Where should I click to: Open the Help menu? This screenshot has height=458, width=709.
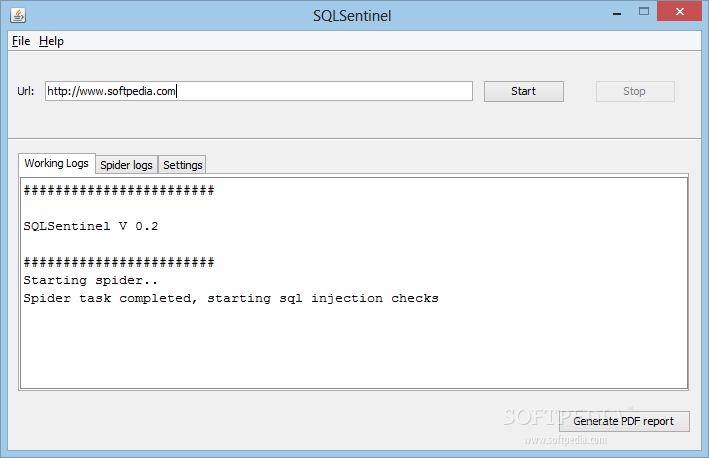tap(51, 41)
